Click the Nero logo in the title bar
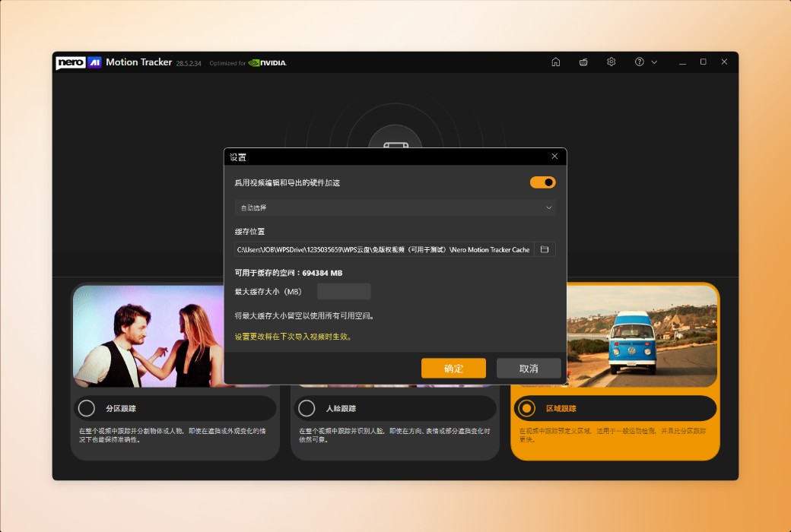791x532 pixels. coord(69,62)
